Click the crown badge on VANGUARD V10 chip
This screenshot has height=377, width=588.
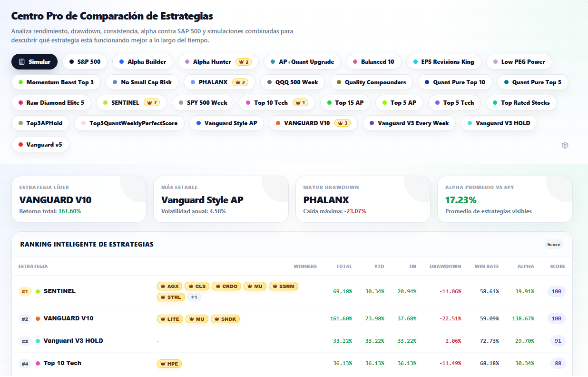tap(343, 123)
